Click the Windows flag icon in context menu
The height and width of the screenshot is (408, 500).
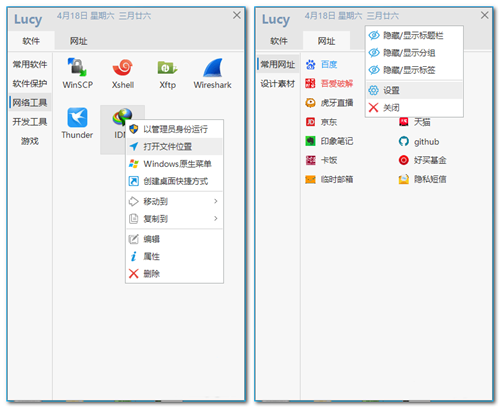click(134, 164)
